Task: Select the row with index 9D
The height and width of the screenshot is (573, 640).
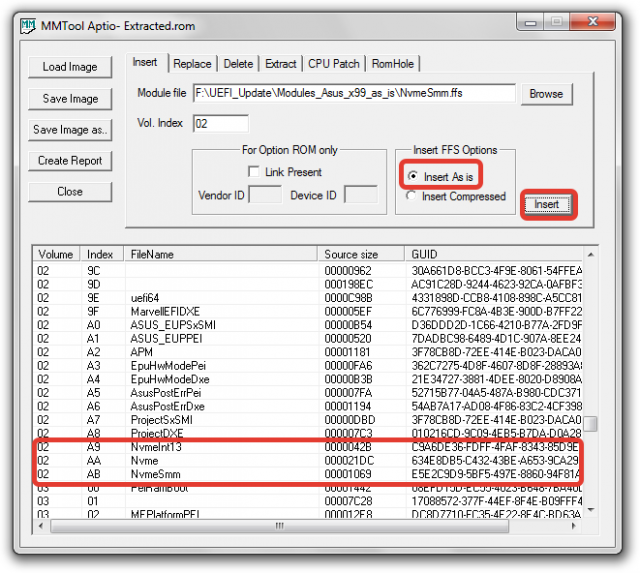Action: coord(308,284)
